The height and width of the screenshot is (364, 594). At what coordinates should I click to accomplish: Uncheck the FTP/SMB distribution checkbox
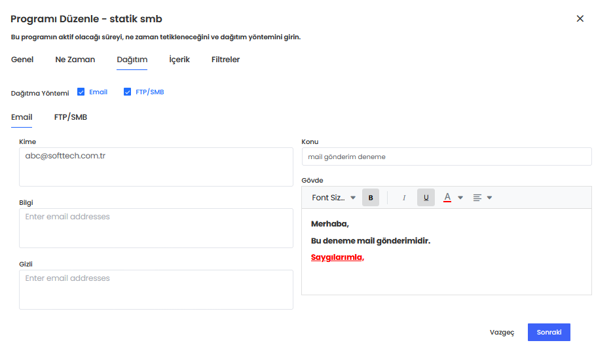[128, 92]
